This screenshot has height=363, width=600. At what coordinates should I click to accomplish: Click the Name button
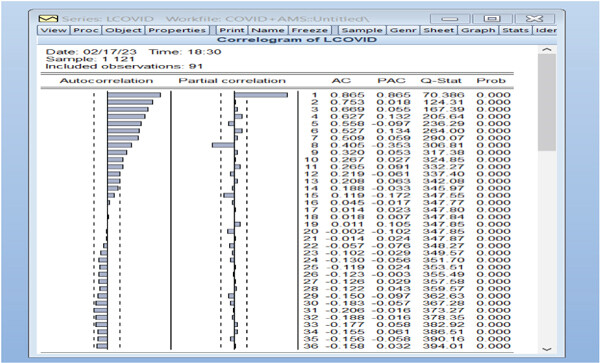pos(268,30)
